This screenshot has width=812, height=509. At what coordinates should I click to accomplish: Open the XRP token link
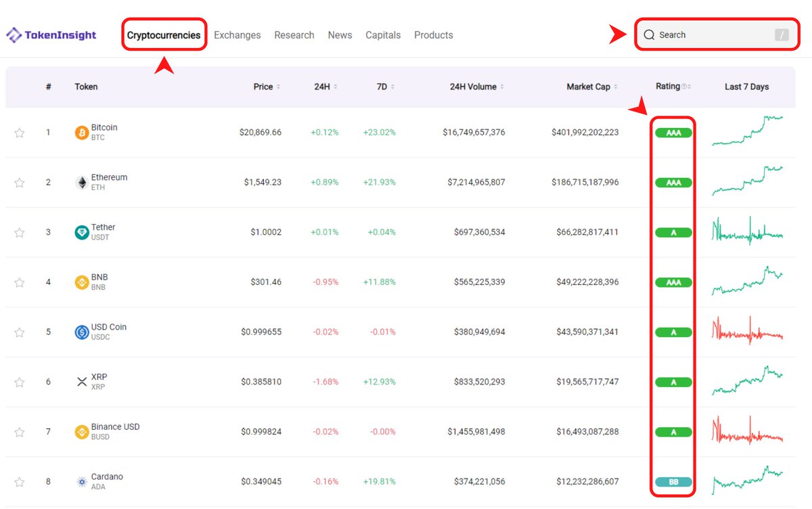point(99,377)
